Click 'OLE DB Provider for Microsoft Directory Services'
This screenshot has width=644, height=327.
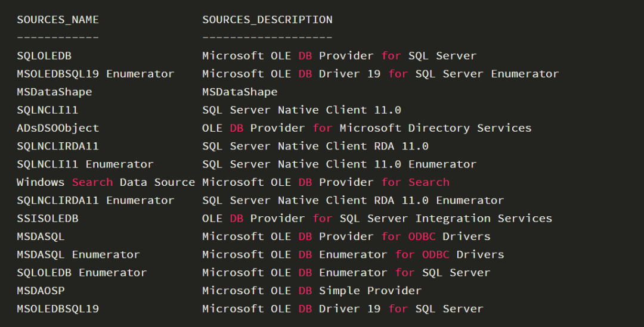click(367, 128)
